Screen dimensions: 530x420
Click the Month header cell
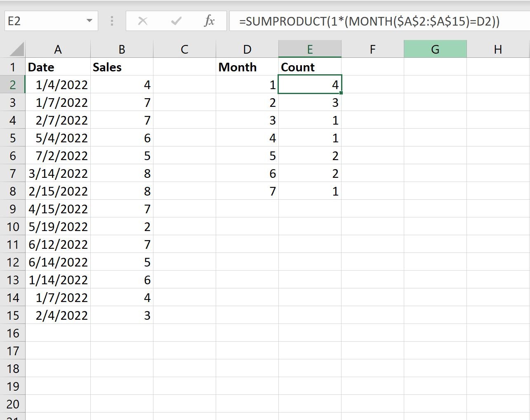click(247, 67)
